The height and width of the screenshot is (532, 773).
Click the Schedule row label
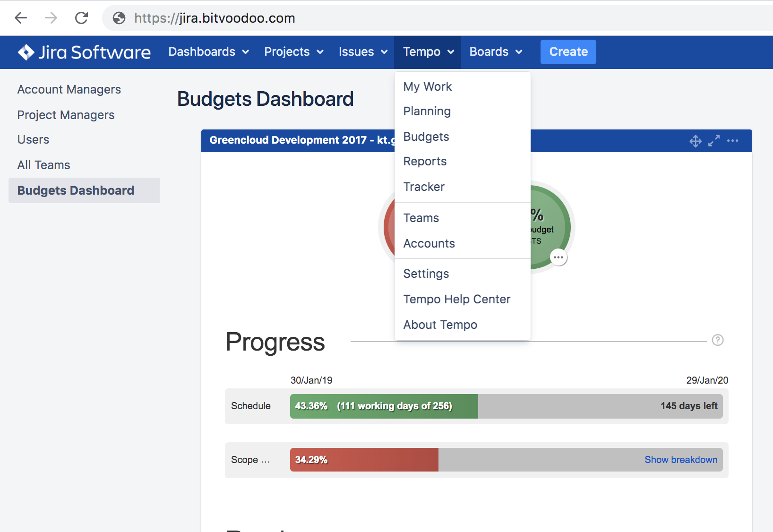[x=251, y=406]
